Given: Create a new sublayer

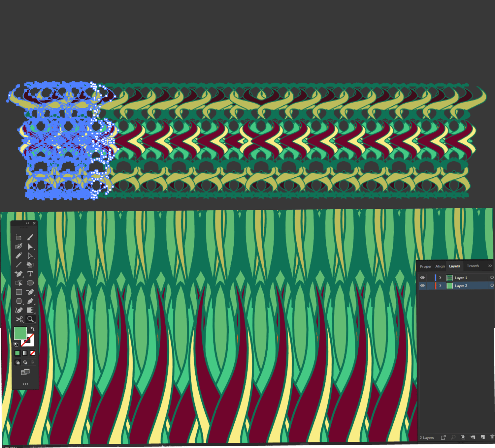Looking at the screenshot, I should click(473, 437).
